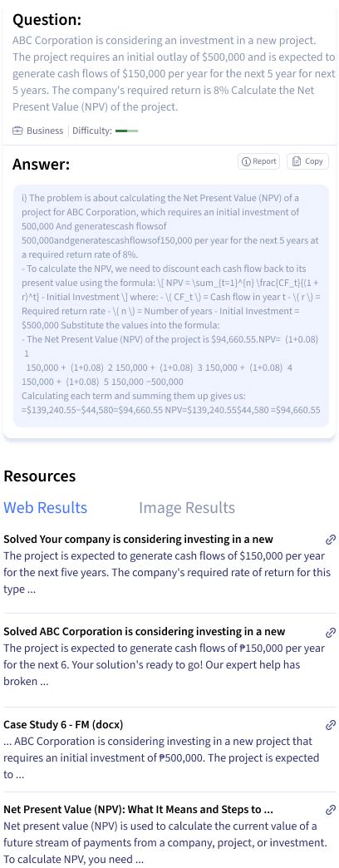
Task: Click the info icon inside Report button
Action: click(x=246, y=161)
